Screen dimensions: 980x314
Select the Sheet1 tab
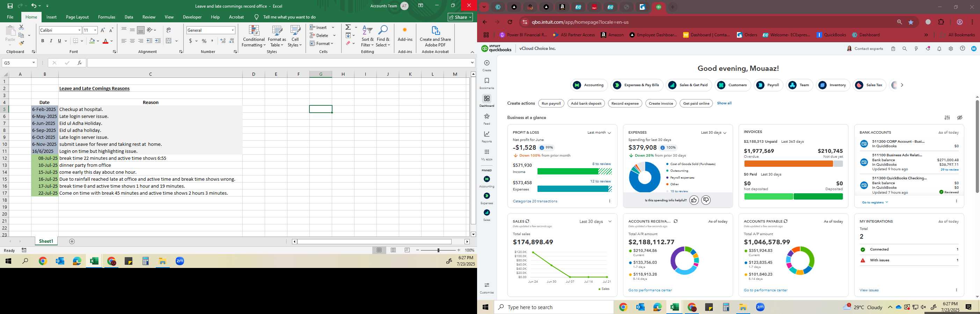pos(46,241)
